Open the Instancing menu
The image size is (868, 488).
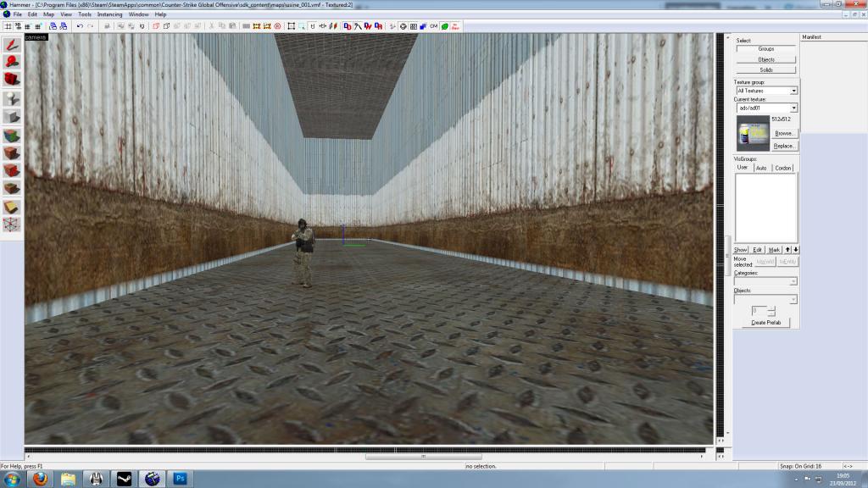click(x=109, y=14)
